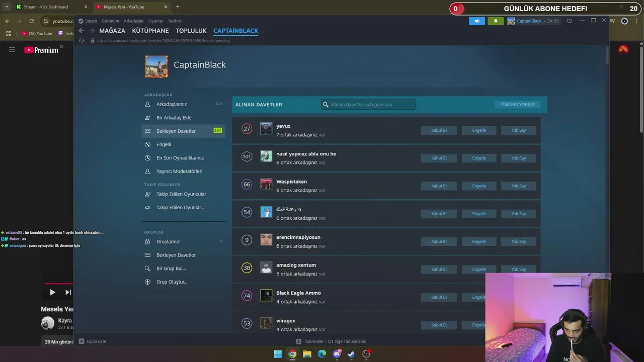Click CaptainBlack's large profile picture

(156, 66)
